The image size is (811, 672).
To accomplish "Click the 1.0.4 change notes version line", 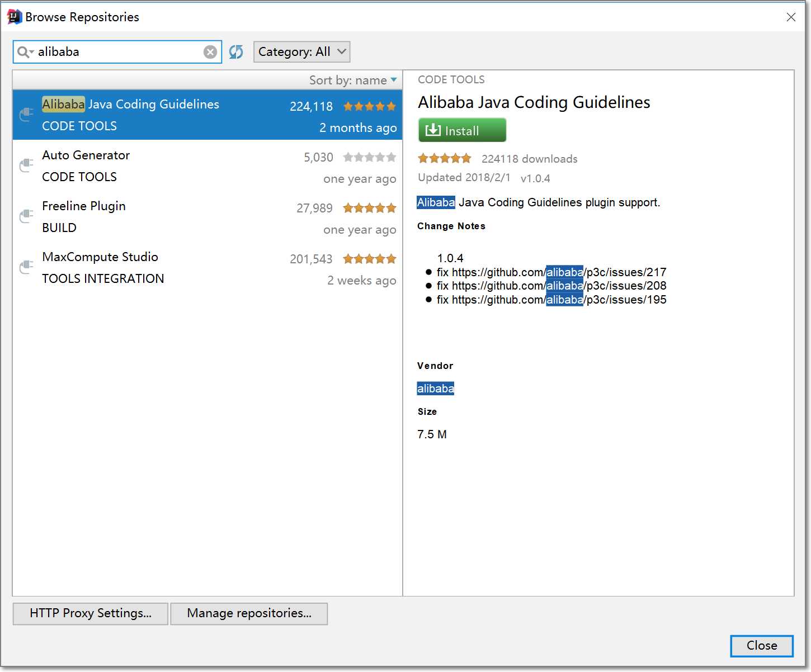I will tap(450, 258).
